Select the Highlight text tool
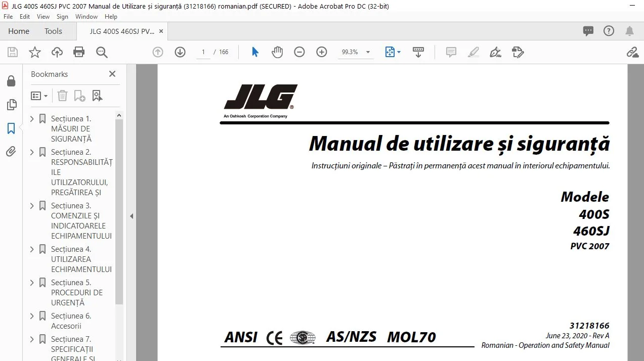Image resolution: width=644 pixels, height=361 pixels. (x=474, y=52)
